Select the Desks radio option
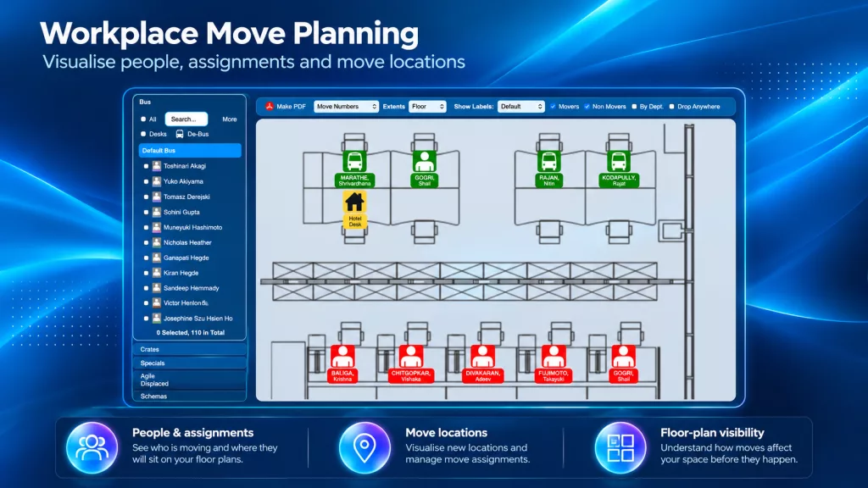 (143, 134)
